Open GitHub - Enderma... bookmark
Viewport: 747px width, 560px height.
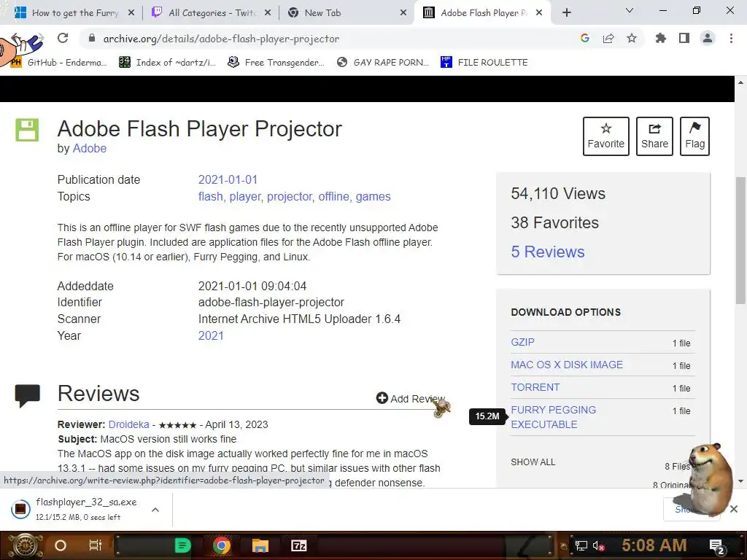59,63
